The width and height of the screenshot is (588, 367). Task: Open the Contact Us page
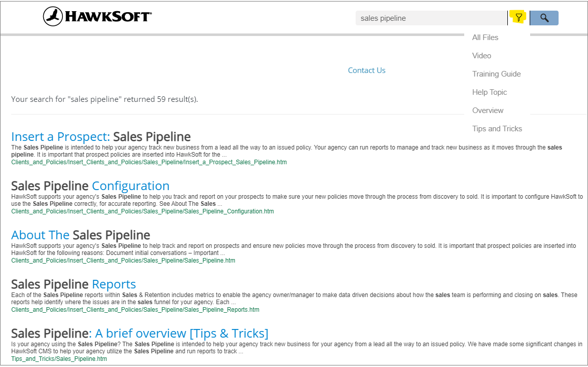click(x=366, y=70)
